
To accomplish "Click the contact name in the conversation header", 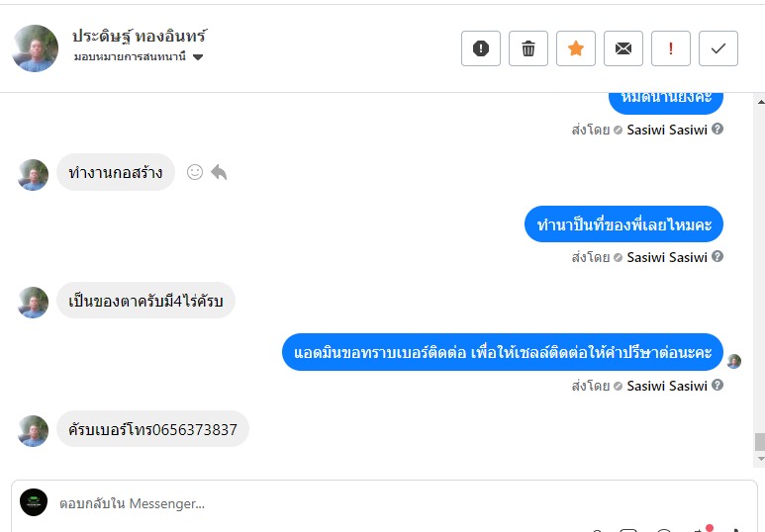I will [140, 36].
